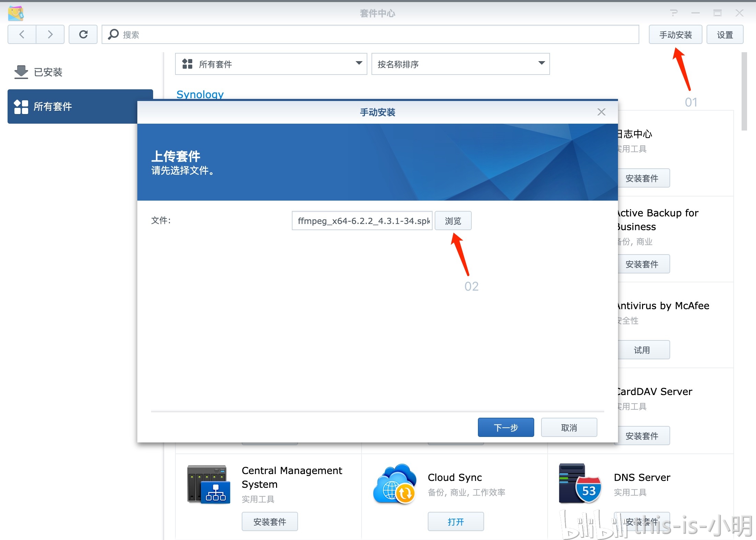This screenshot has width=756, height=540.
Task: Click 取消 to cancel upload
Action: point(569,427)
